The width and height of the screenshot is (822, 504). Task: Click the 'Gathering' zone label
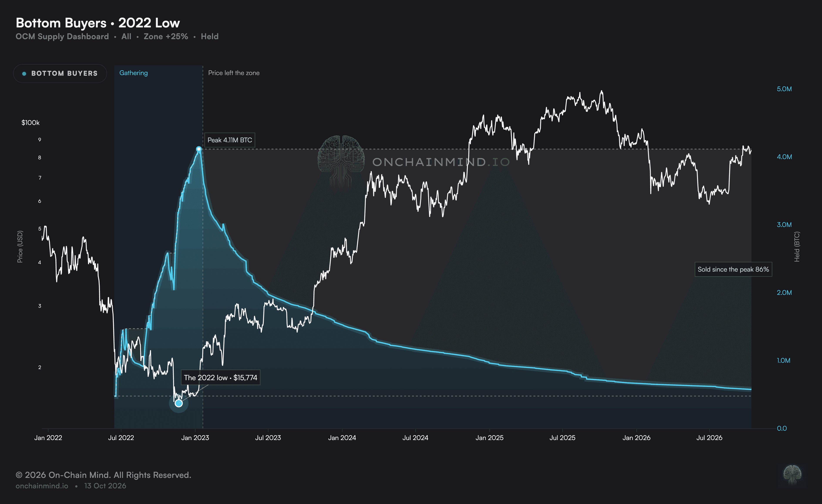(x=133, y=73)
